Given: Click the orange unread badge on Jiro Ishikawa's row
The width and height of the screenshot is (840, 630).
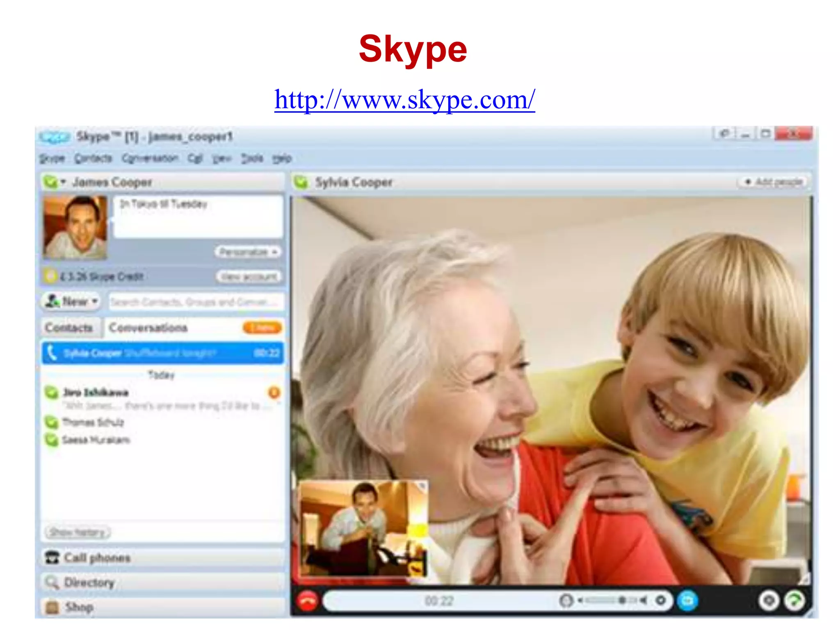Looking at the screenshot, I should (x=274, y=393).
